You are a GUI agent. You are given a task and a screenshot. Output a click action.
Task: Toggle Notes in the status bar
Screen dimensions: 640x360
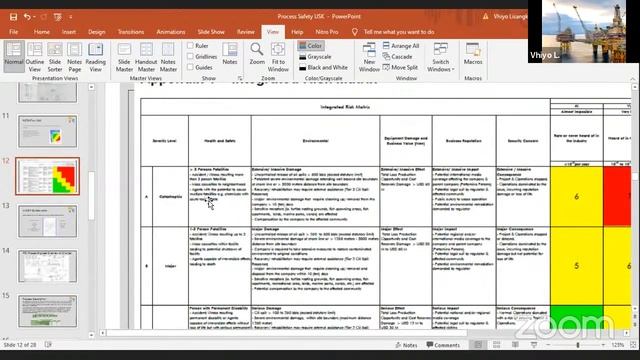pyautogui.click(x=406, y=345)
